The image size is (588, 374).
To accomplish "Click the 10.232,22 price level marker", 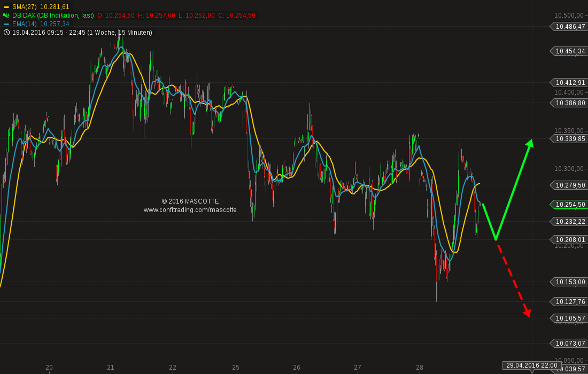I will pos(568,222).
